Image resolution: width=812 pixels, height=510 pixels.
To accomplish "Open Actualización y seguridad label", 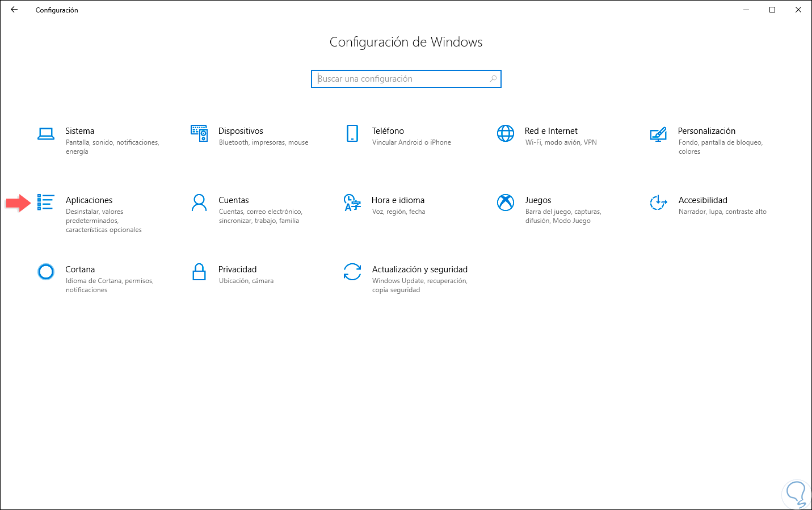I will (x=420, y=269).
